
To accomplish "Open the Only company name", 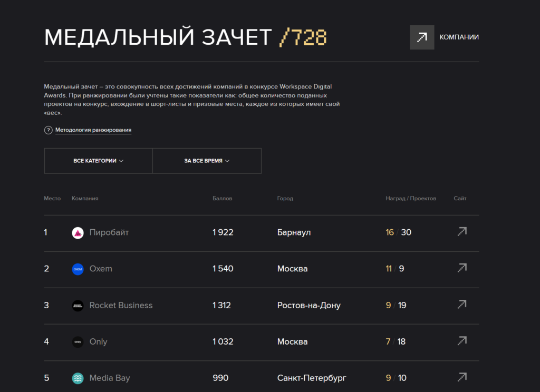I will [x=99, y=342].
